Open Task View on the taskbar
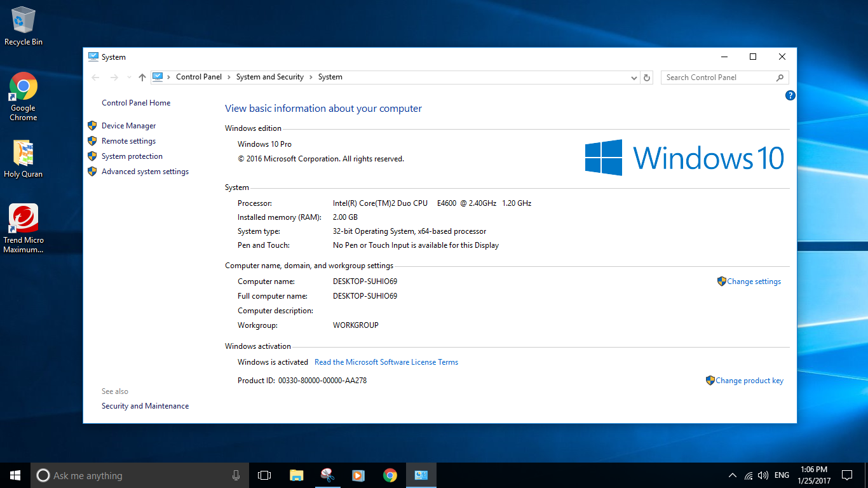This screenshot has width=868, height=488. [264, 475]
